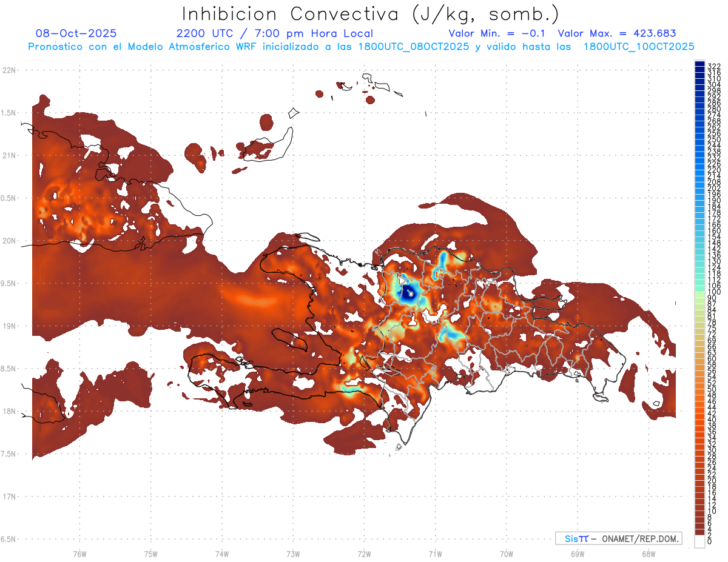This screenshot has height=562, width=728.
Task: Select the 72W longitude axis label
Action: point(364,553)
